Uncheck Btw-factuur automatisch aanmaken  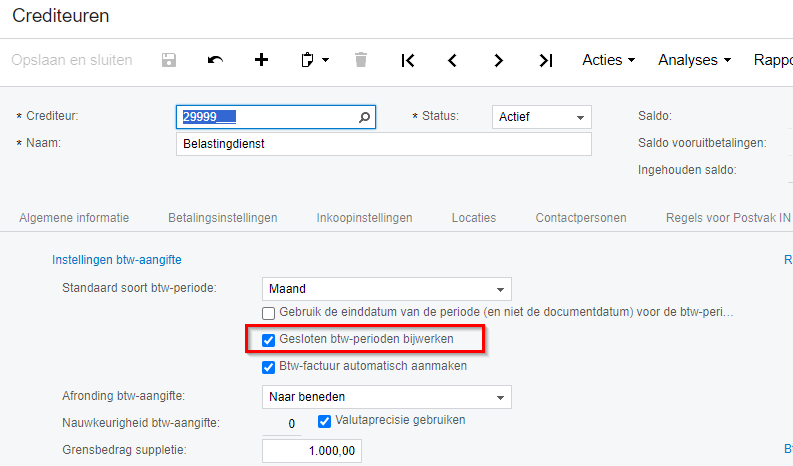pos(269,366)
